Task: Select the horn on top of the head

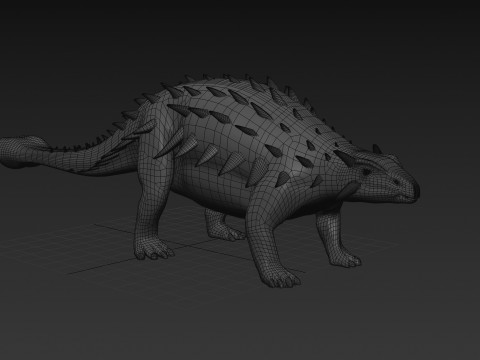Action: [377, 149]
